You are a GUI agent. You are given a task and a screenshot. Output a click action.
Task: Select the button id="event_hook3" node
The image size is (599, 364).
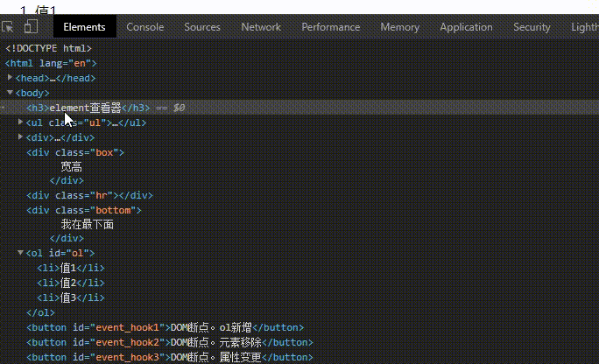[x=170, y=358]
